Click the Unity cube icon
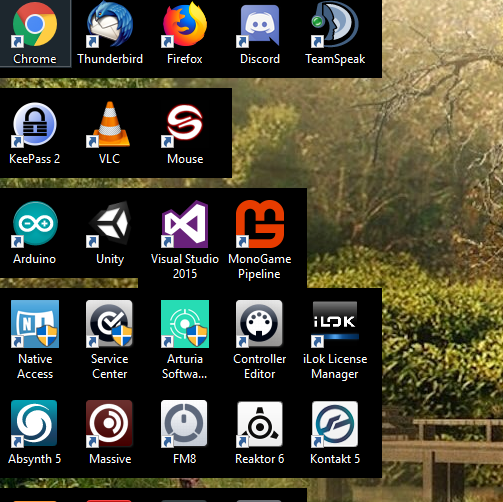The image size is (503, 502). click(110, 224)
